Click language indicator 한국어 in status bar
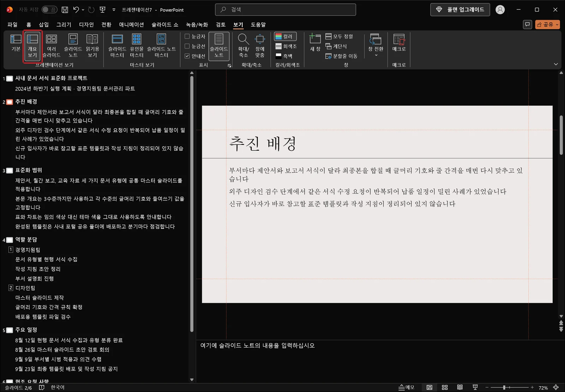Screen dimensions: 565x392 pyautogui.click(x=58, y=387)
